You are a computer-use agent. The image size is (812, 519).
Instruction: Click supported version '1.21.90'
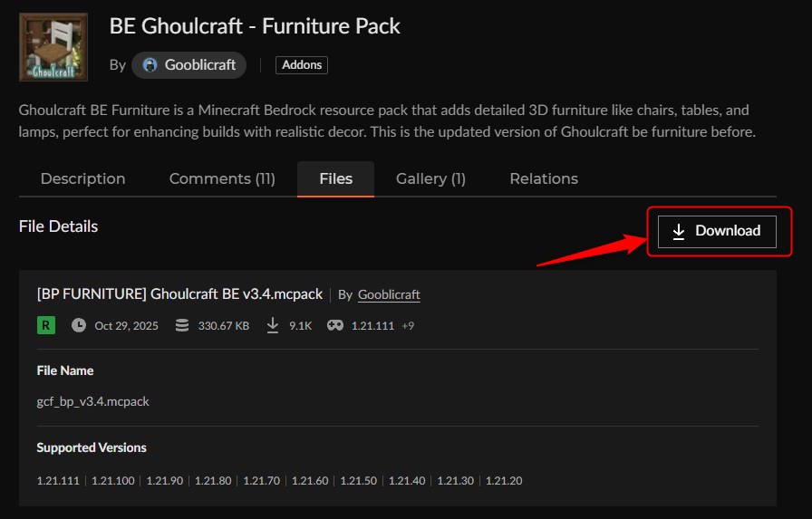point(165,481)
